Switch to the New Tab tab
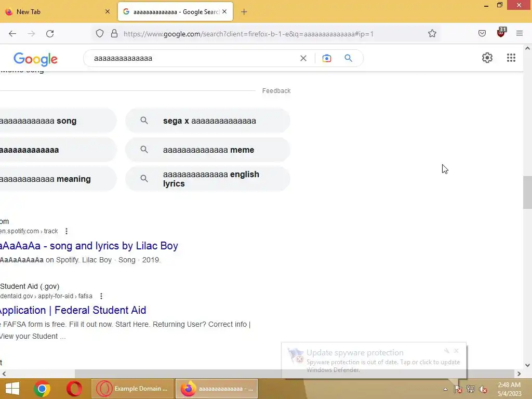 tap(58, 11)
